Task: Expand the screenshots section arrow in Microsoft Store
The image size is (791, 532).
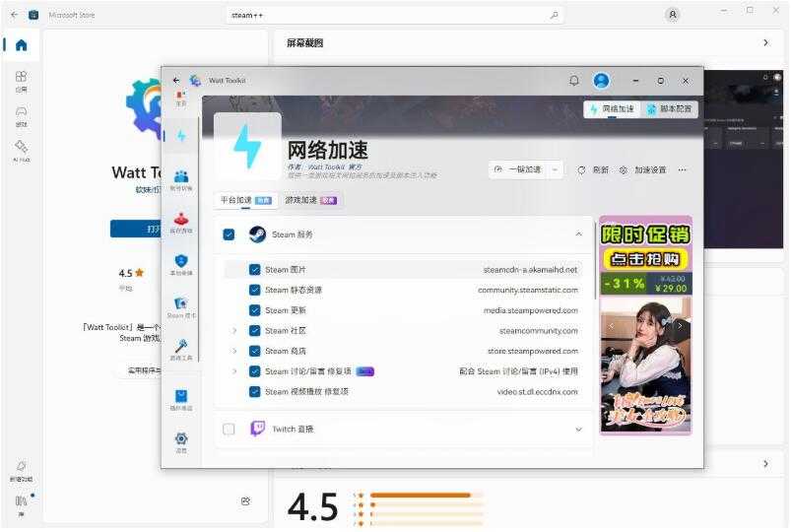Action: 765,43
